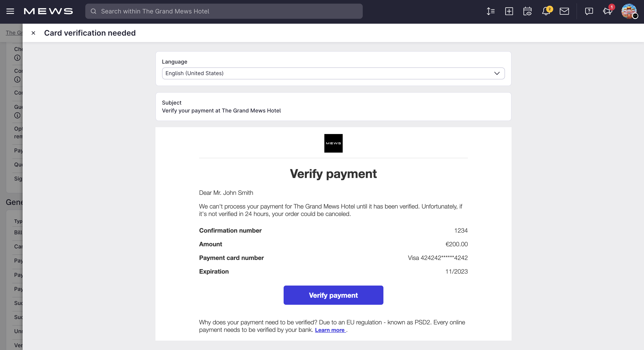Click the Mews logo in header
The height and width of the screenshot is (350, 644).
[x=48, y=11]
